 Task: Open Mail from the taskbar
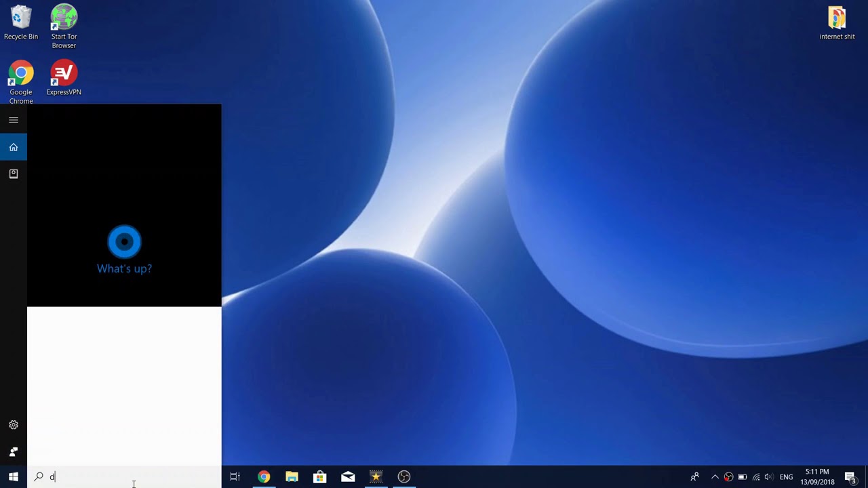pos(348,476)
